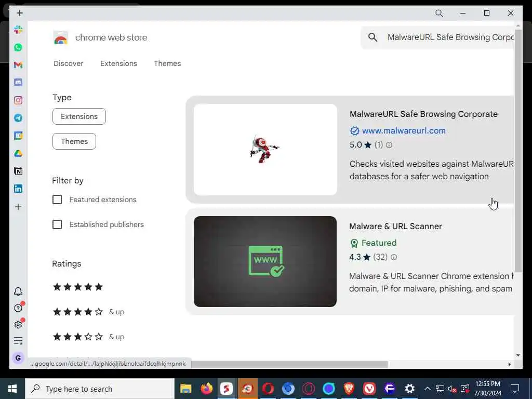Viewport: 532px width, 399px height.
Task: Launch Opera GX from the taskbar
Action: coord(309,389)
